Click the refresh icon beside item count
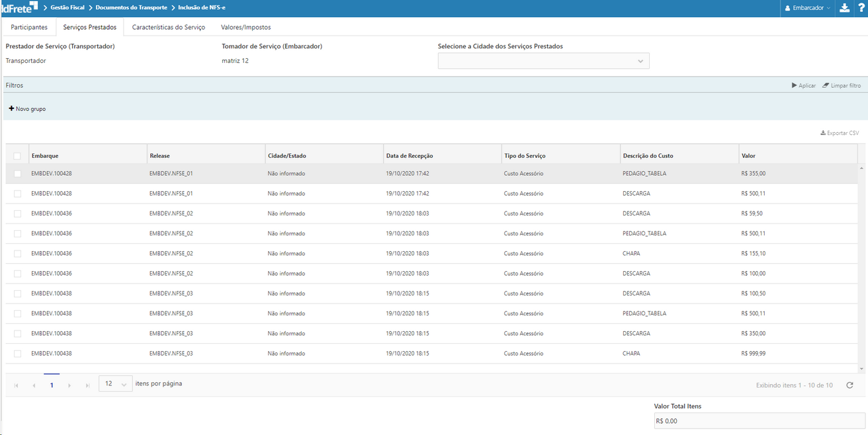This screenshot has width=868, height=435. point(849,385)
